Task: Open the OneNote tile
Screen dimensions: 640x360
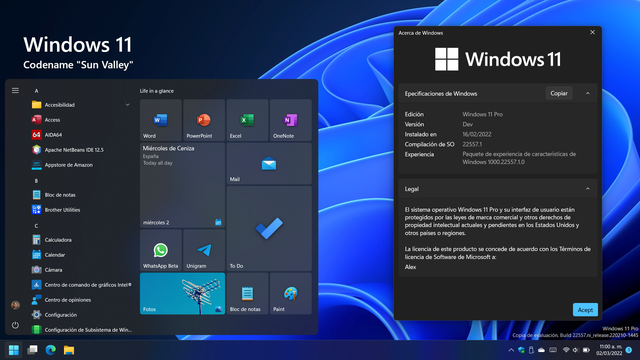Action: (x=291, y=120)
